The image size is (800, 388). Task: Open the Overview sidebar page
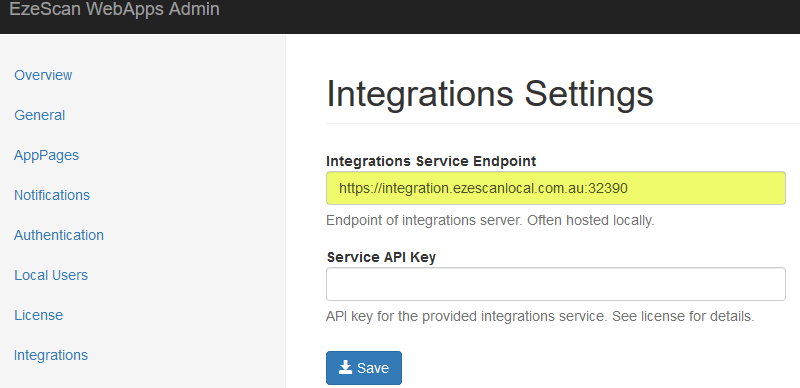pos(43,75)
